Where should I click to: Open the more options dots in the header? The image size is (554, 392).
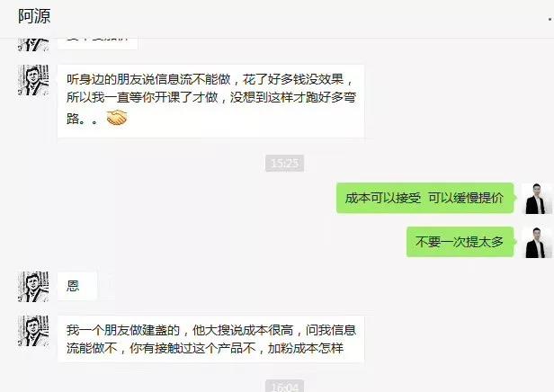tap(550, 19)
